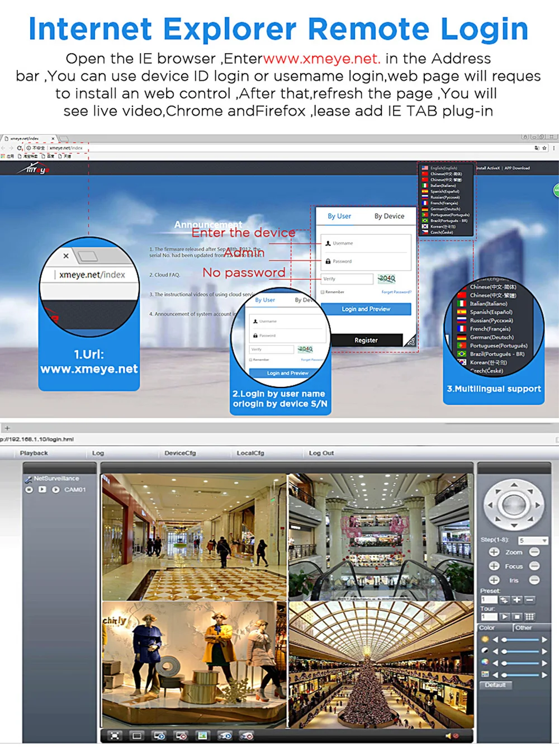This screenshot has height=756, width=559.
Task: Click the Tour number input field
Action: point(489,616)
